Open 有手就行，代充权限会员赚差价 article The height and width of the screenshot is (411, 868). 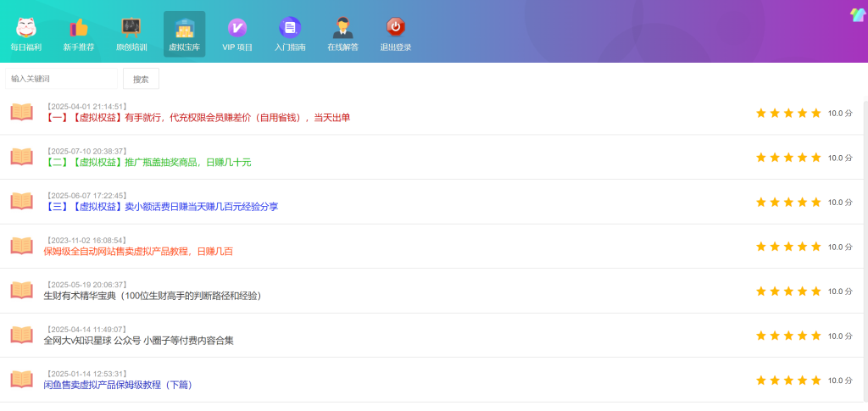point(197,117)
